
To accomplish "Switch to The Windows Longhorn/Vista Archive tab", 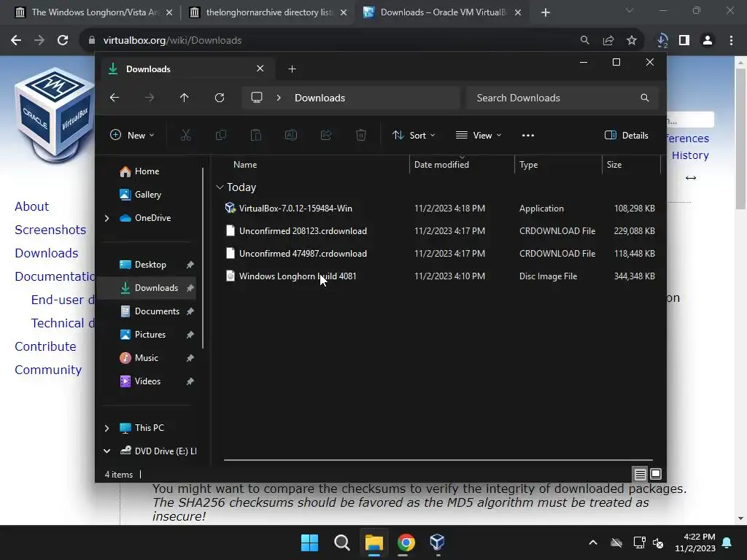I will pyautogui.click(x=94, y=12).
